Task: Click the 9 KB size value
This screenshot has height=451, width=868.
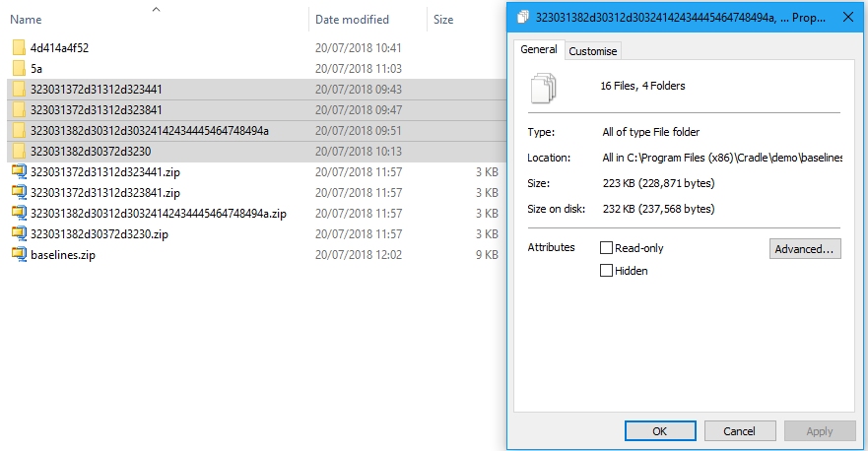Action: (487, 255)
